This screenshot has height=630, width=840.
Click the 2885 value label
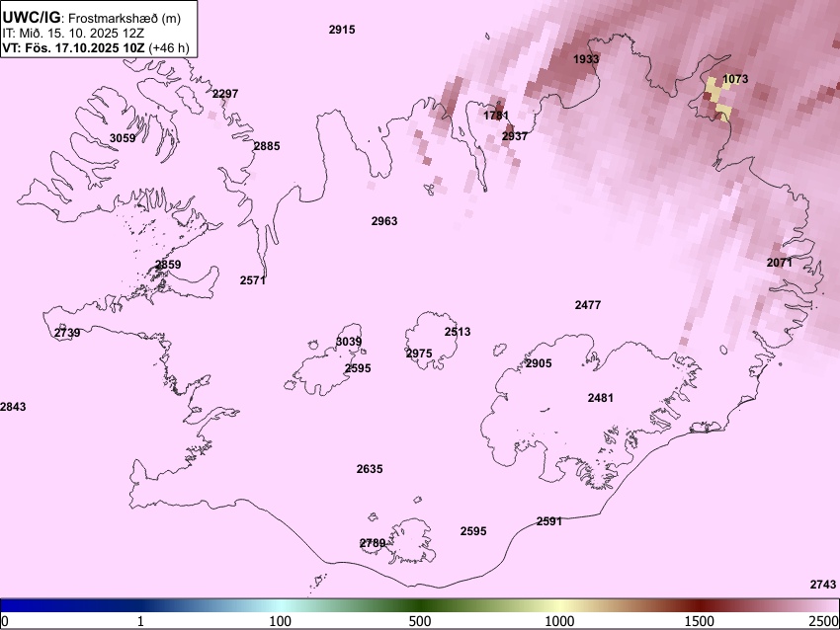[x=267, y=146]
